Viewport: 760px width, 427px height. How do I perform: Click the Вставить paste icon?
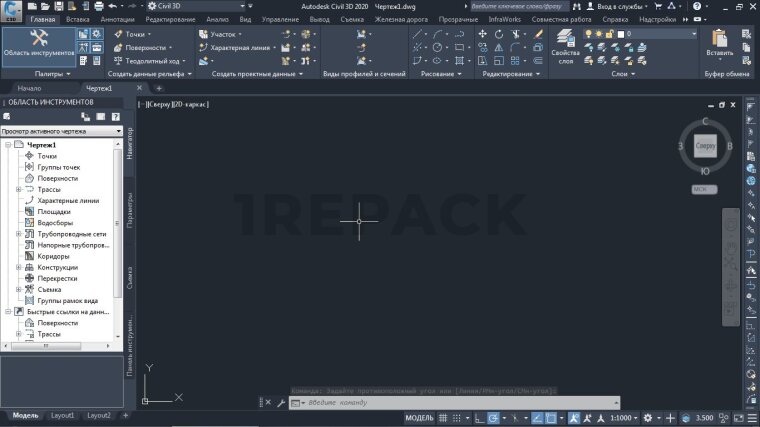coord(719,40)
